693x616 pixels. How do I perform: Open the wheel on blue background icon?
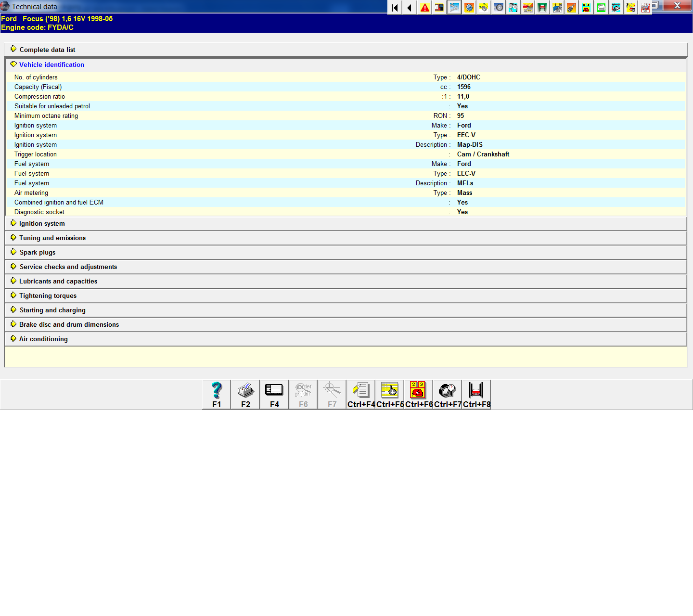click(x=498, y=7)
